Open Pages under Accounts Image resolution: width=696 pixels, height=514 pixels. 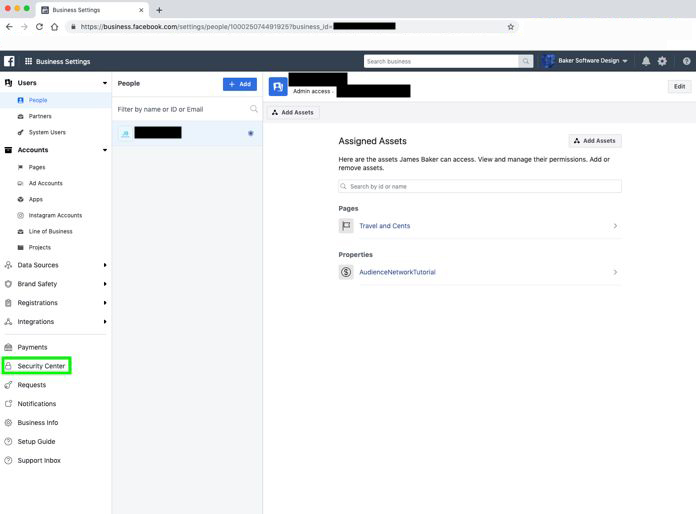click(x=37, y=167)
